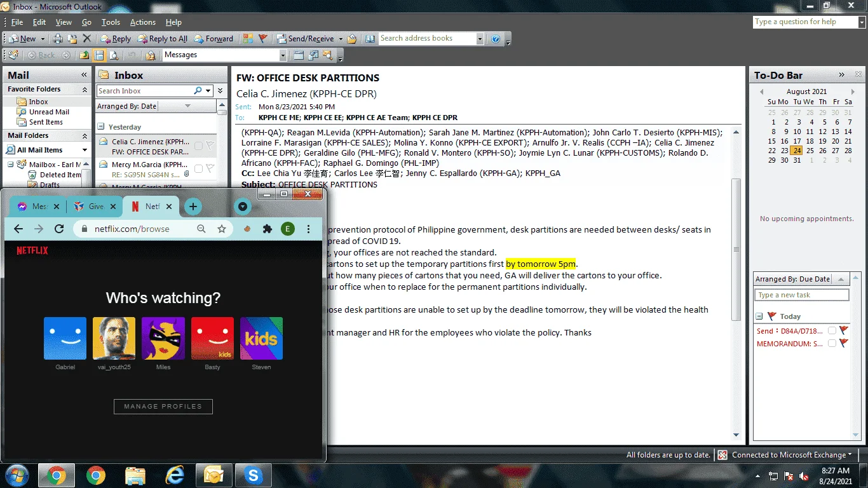Click the Follow Up flag in Outlook toolbar
Viewport: 868px width, 488px height.
(x=263, y=39)
